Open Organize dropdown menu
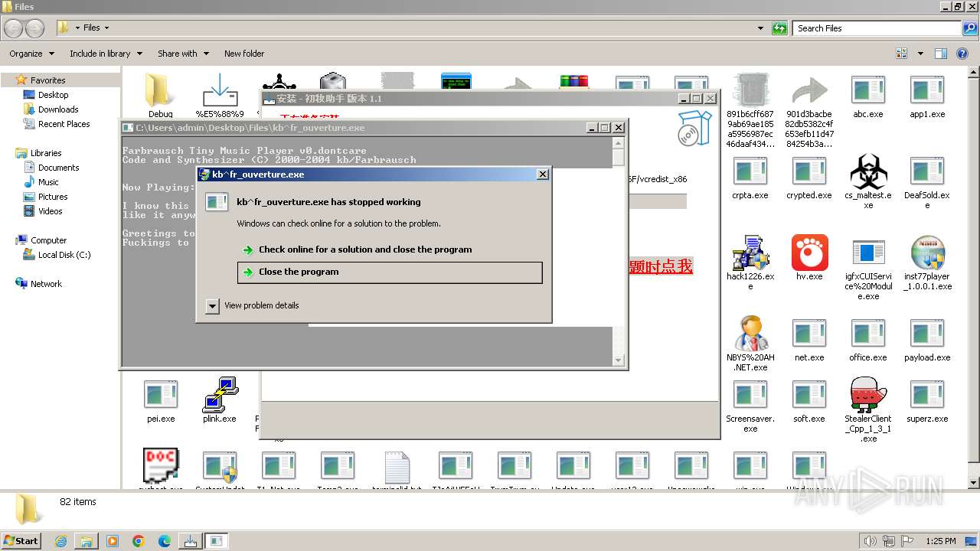The width and height of the screenshot is (980, 551). [x=31, y=54]
